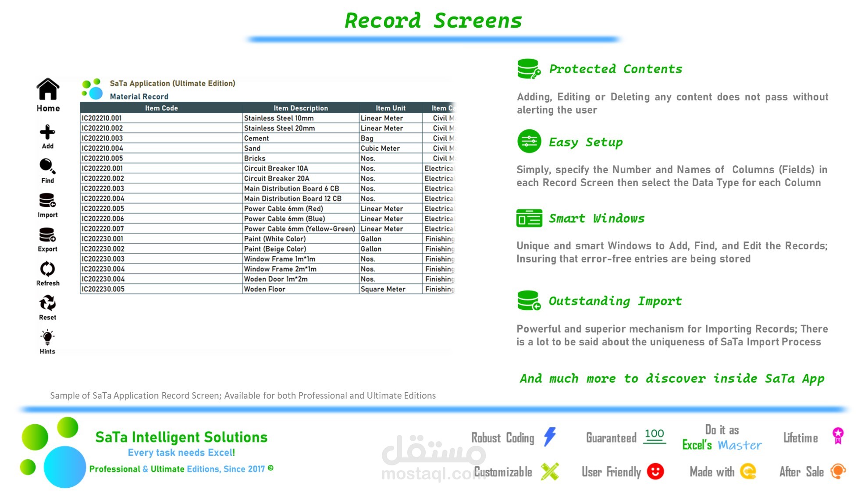868x493 pixels.
Task: Click the Smart Windows heading
Action: (x=597, y=218)
